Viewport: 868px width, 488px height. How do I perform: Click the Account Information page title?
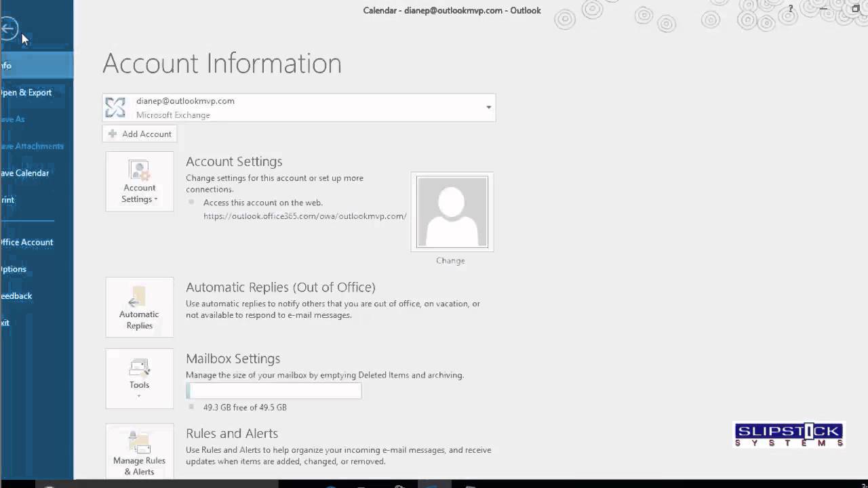coord(222,64)
